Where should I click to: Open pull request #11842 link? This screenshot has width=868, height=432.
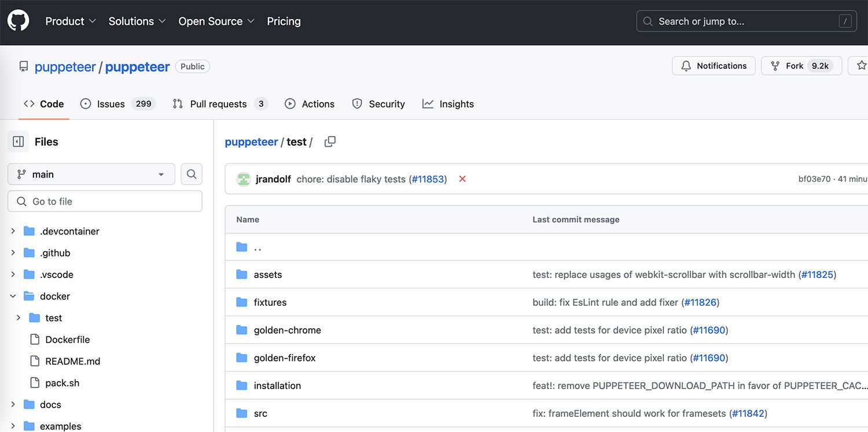pyautogui.click(x=748, y=413)
